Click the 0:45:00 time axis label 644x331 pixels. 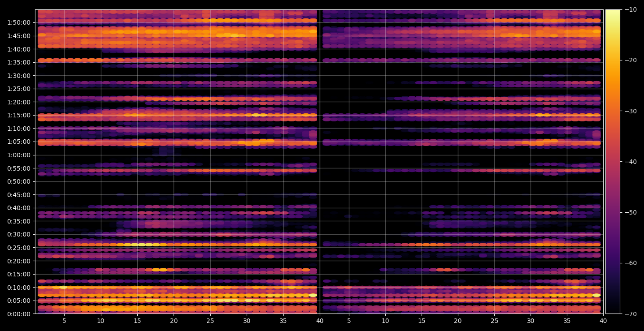coord(19,195)
